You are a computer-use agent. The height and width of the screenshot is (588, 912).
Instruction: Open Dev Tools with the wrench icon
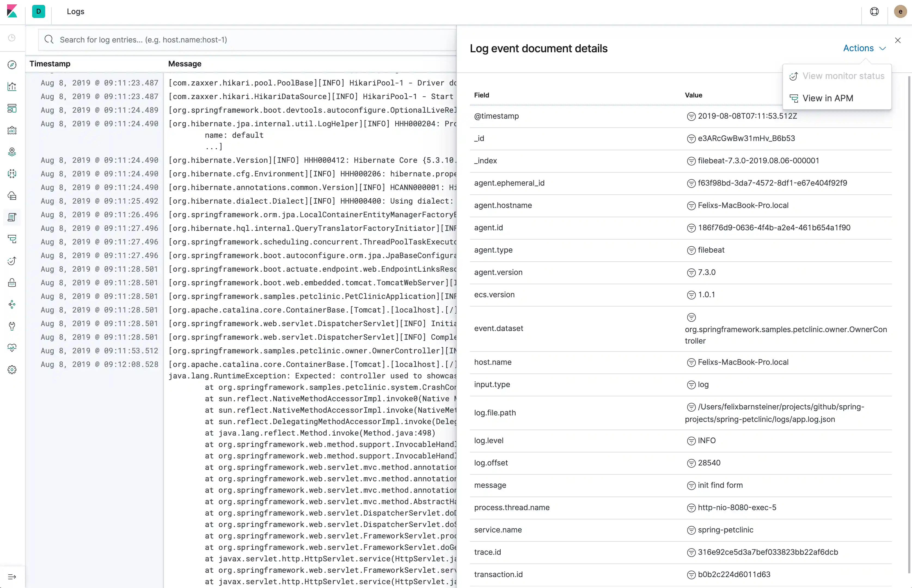coord(12,326)
